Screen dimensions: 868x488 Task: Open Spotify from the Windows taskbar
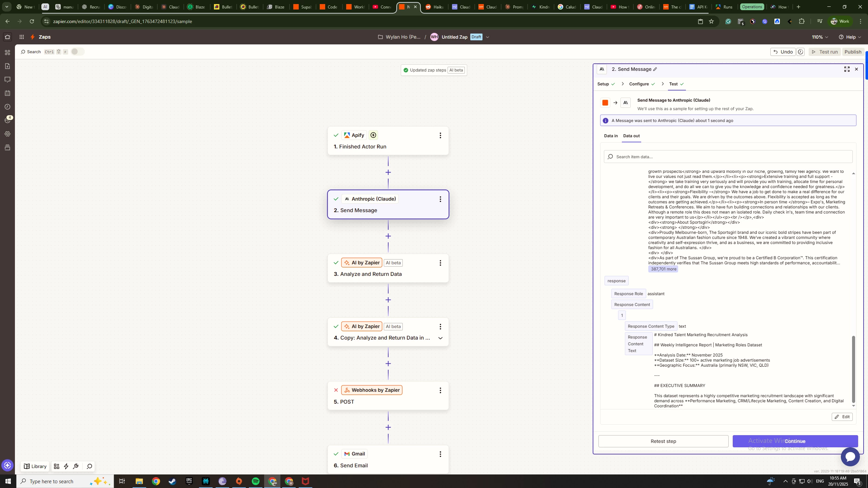pyautogui.click(x=256, y=481)
